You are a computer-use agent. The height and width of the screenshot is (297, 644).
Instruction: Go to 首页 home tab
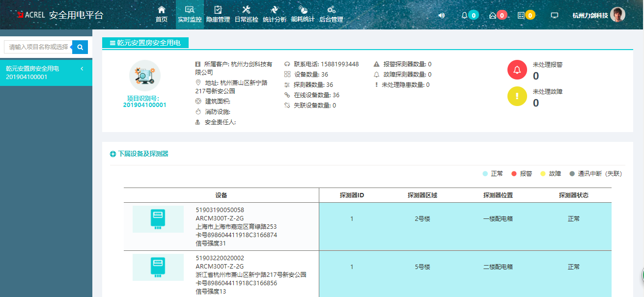coord(162,15)
